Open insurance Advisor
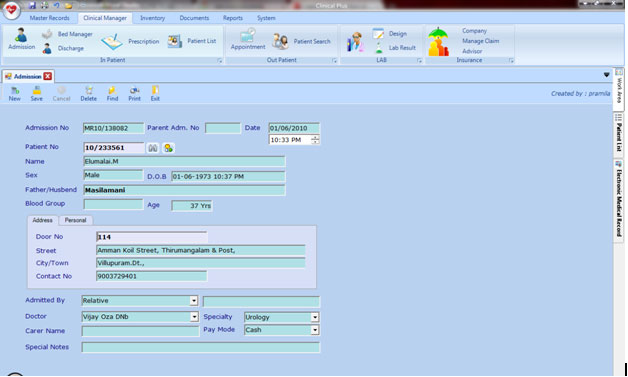This screenshot has width=628, height=377. [472, 51]
